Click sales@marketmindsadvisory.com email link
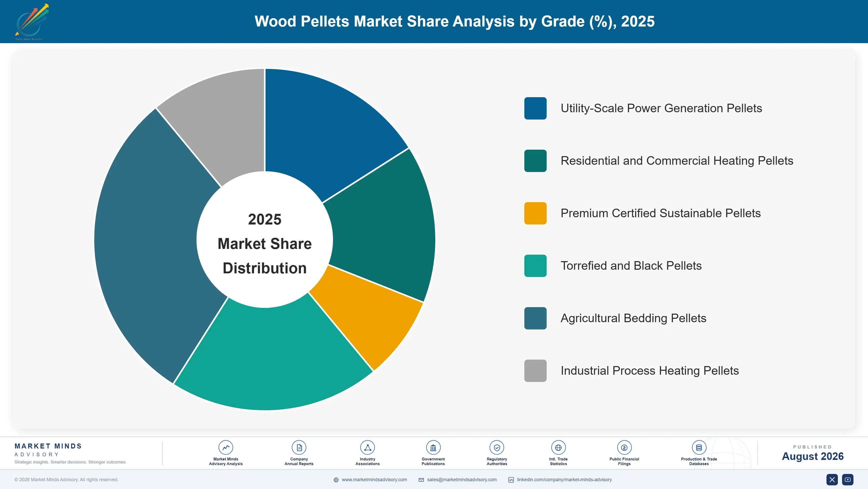Screen dimensions: 868x489 pos(462,480)
